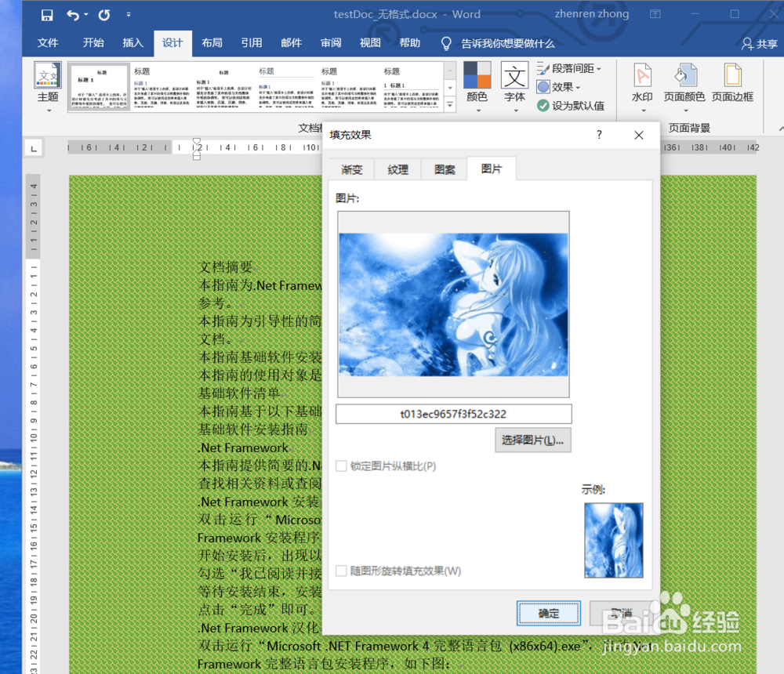
Task: Expand the style set gallery More arrow
Action: (450, 104)
